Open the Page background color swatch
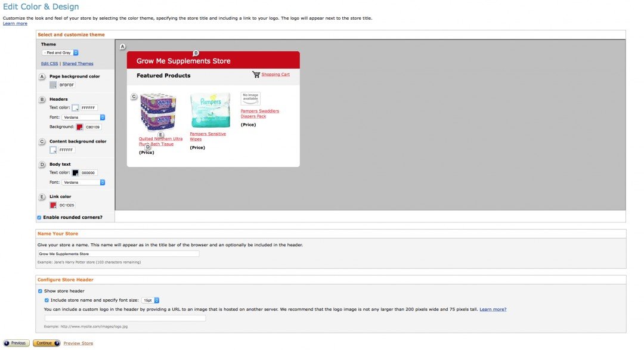 click(53, 85)
